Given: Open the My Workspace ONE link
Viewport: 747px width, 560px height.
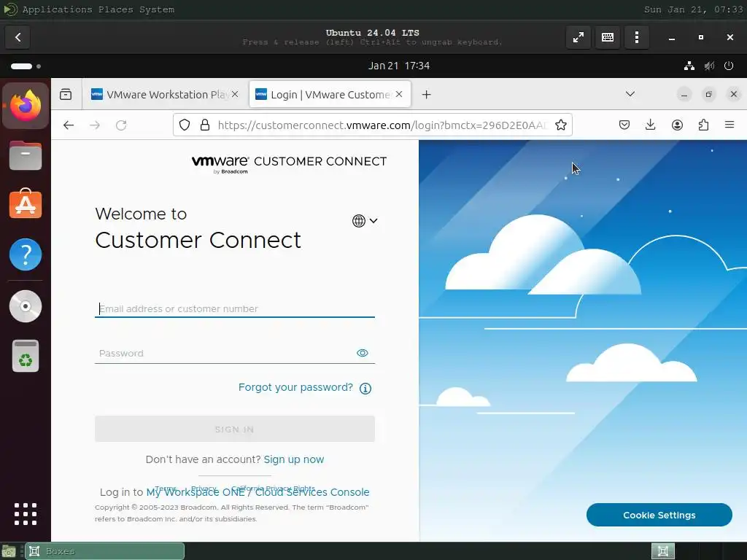Looking at the screenshot, I should 196,492.
